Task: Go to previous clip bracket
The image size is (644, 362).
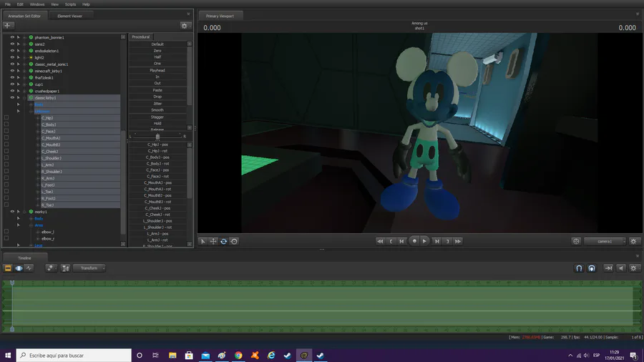Action: pos(391,241)
